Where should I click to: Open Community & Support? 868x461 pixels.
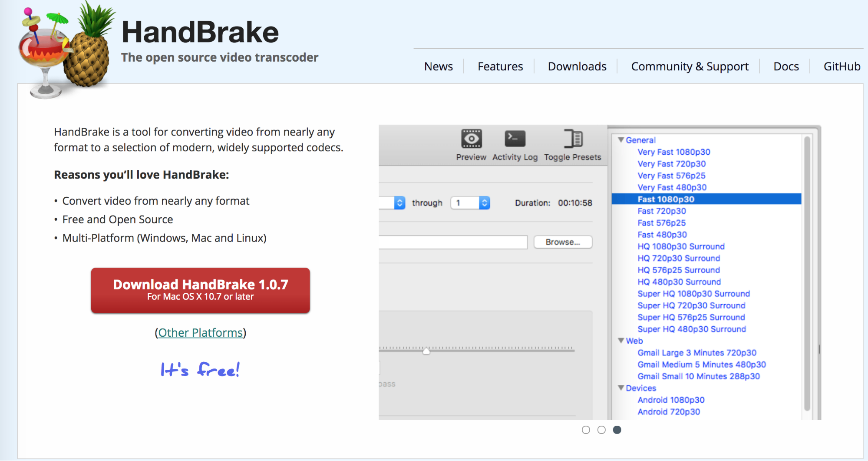pos(690,66)
